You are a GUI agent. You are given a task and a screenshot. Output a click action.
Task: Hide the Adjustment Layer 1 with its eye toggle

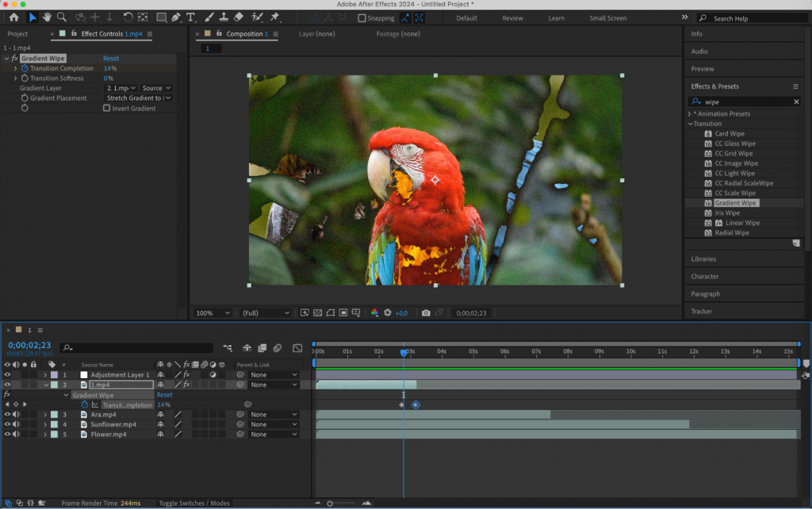[x=6, y=374]
